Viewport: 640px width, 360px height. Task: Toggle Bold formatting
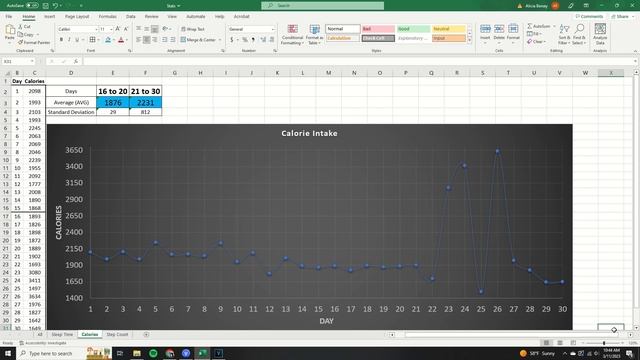[61, 40]
